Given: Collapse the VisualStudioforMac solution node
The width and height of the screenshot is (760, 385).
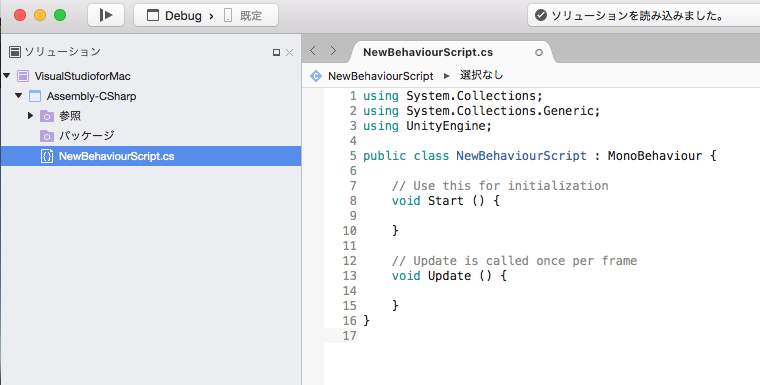Looking at the screenshot, I should pos(6,76).
